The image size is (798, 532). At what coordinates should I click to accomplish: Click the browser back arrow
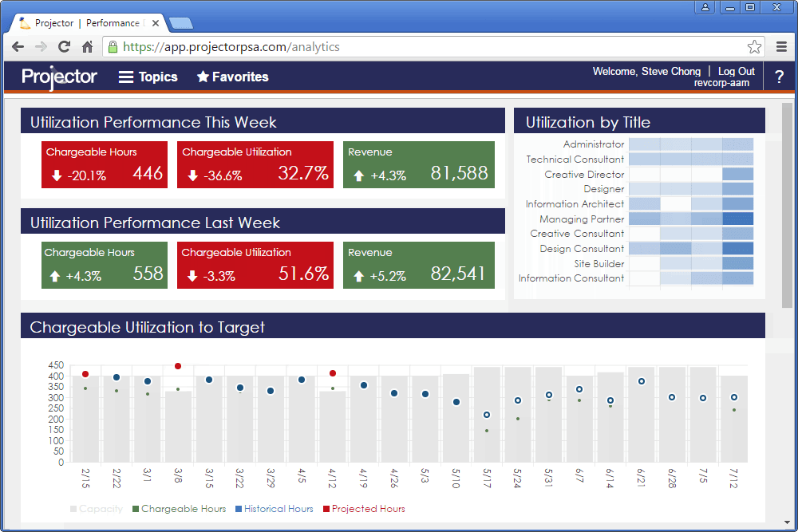point(18,47)
